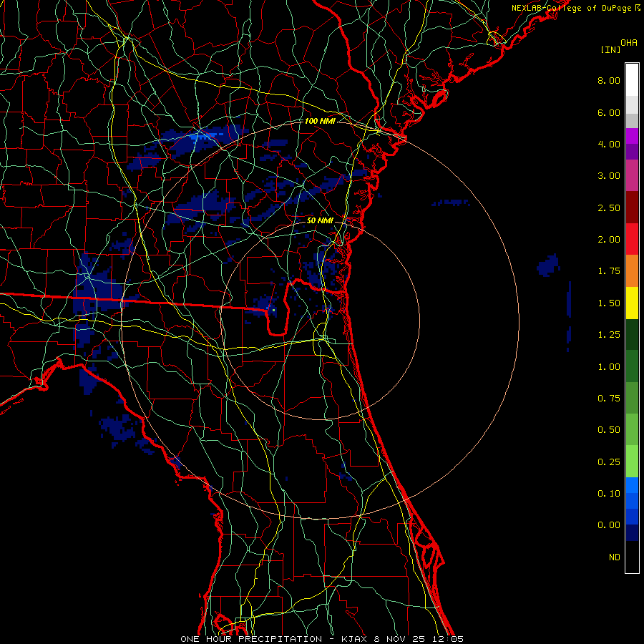Click the 50 NMI range ring label
The image size is (644, 644).
pyautogui.click(x=320, y=220)
